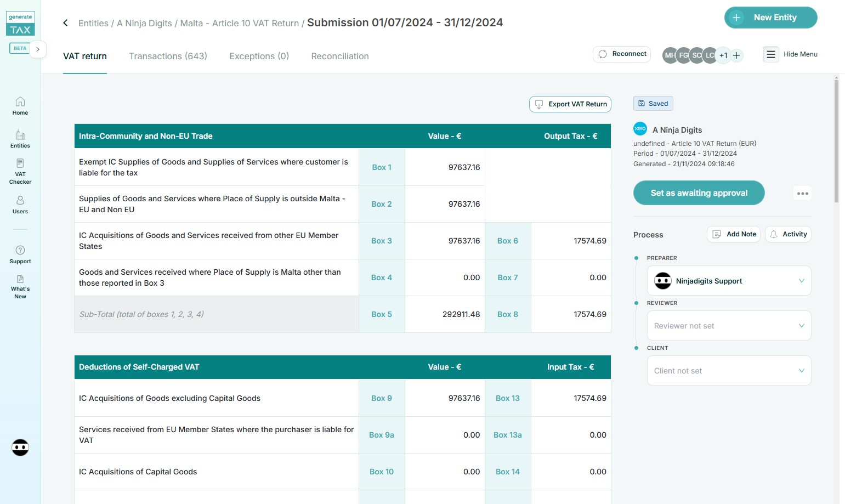
Task: Switch to the Reconciliation tab
Action: pyautogui.click(x=340, y=56)
